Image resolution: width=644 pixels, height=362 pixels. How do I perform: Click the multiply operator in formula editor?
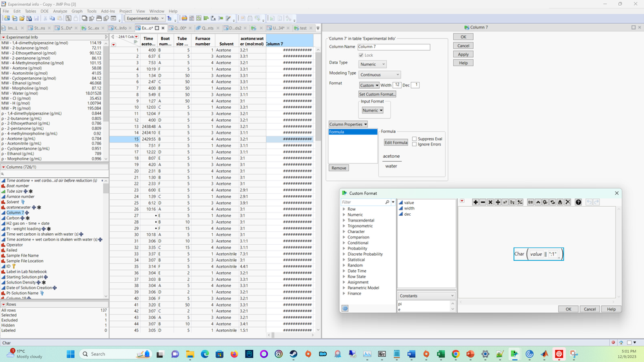point(491,202)
